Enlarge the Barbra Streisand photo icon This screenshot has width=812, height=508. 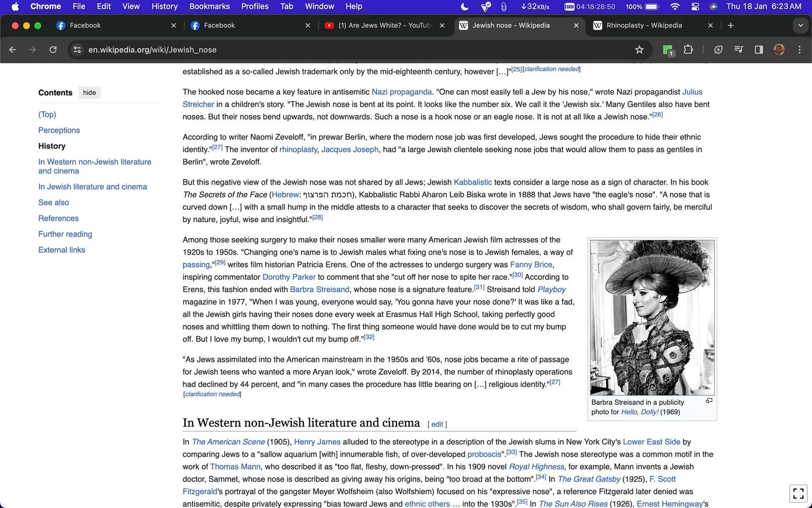(709, 401)
